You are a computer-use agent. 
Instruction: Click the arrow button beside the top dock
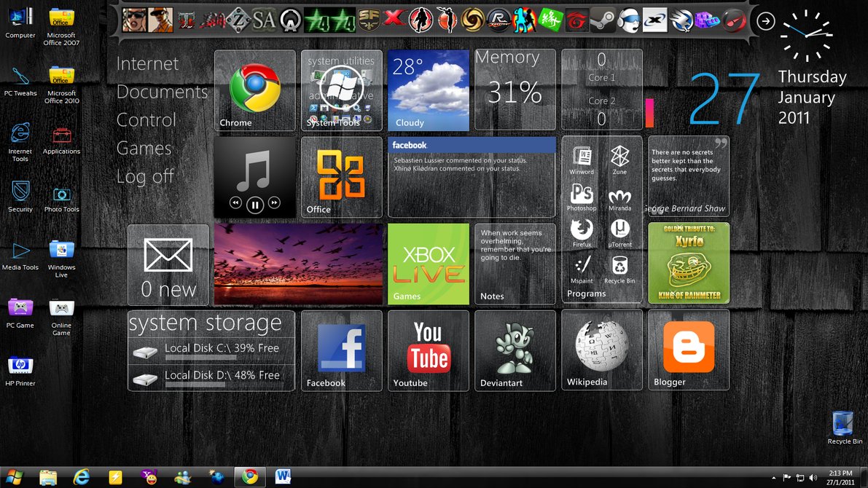pos(765,21)
